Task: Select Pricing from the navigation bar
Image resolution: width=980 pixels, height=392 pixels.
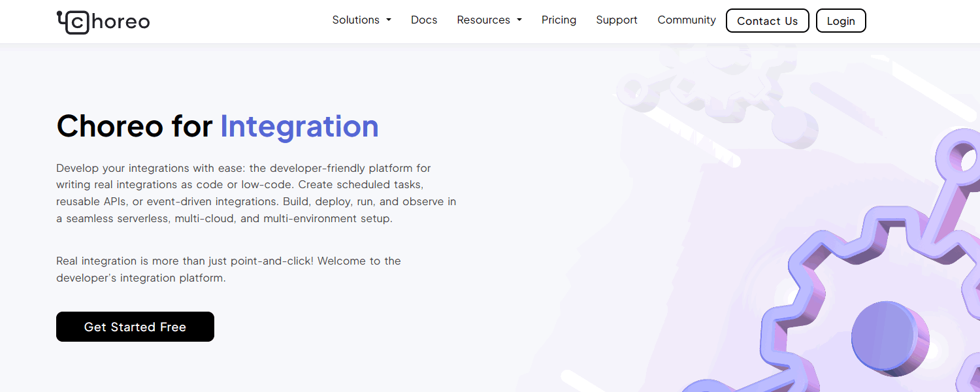Action: click(x=559, y=20)
